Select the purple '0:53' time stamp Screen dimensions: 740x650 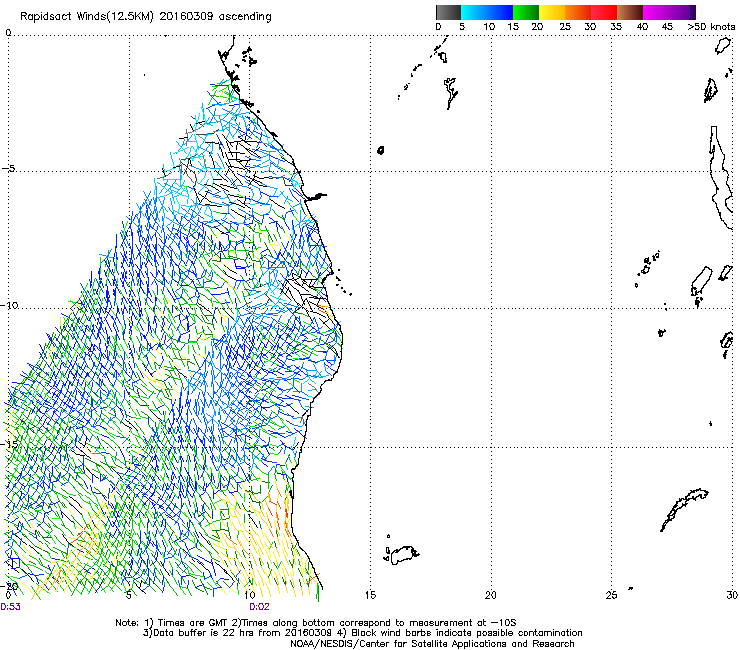click(x=10, y=607)
